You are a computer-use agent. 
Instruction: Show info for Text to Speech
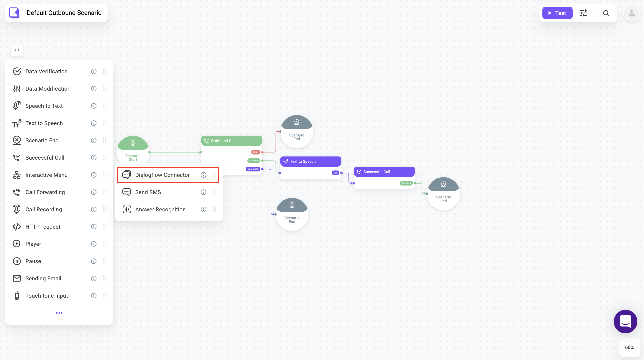[x=94, y=123]
